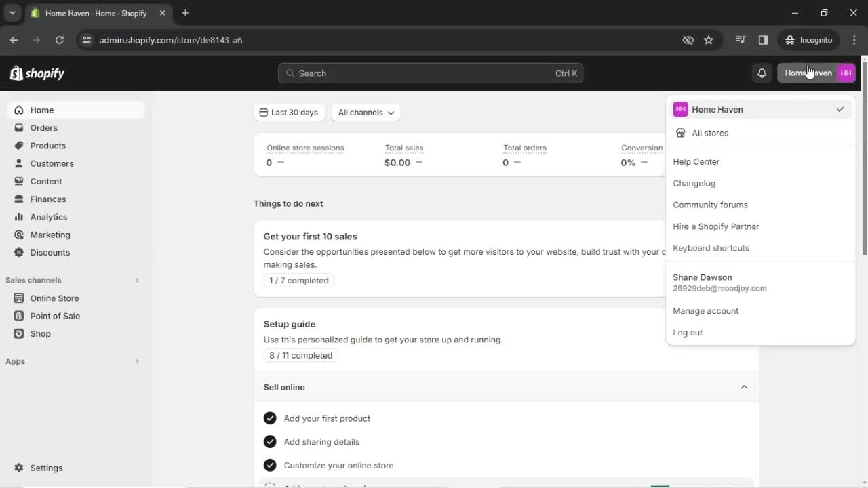This screenshot has width=868, height=488.
Task: Expand the Sales channels section chevron
Action: click(x=137, y=280)
